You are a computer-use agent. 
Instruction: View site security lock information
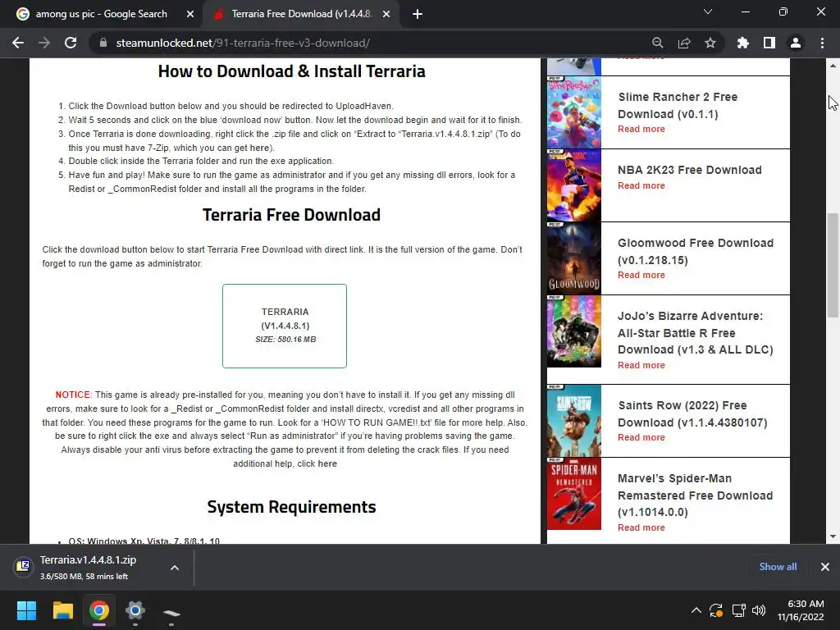(x=103, y=43)
